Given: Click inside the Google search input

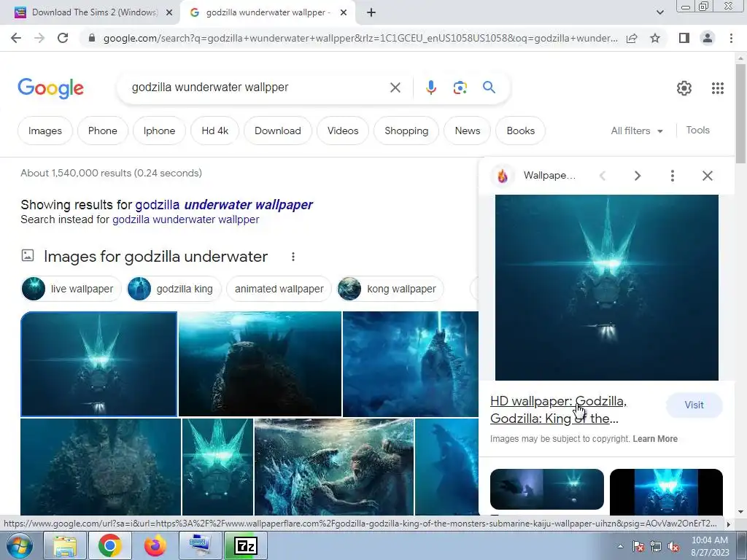Looking at the screenshot, I should pos(258,87).
